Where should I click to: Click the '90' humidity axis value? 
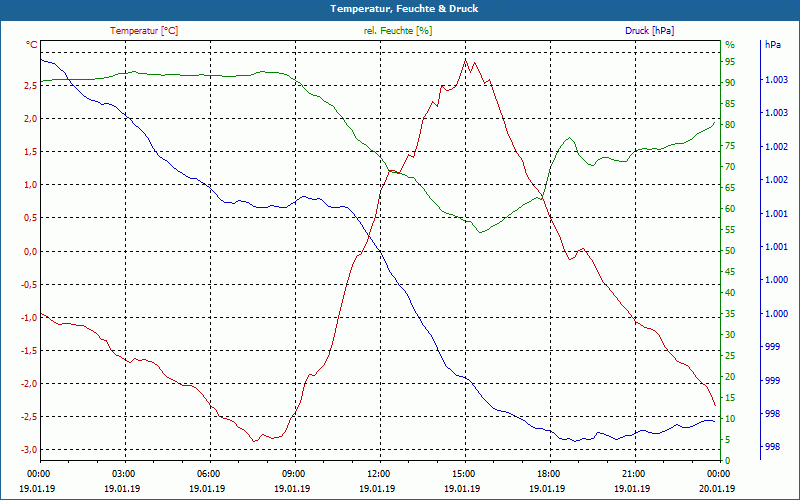coord(730,83)
